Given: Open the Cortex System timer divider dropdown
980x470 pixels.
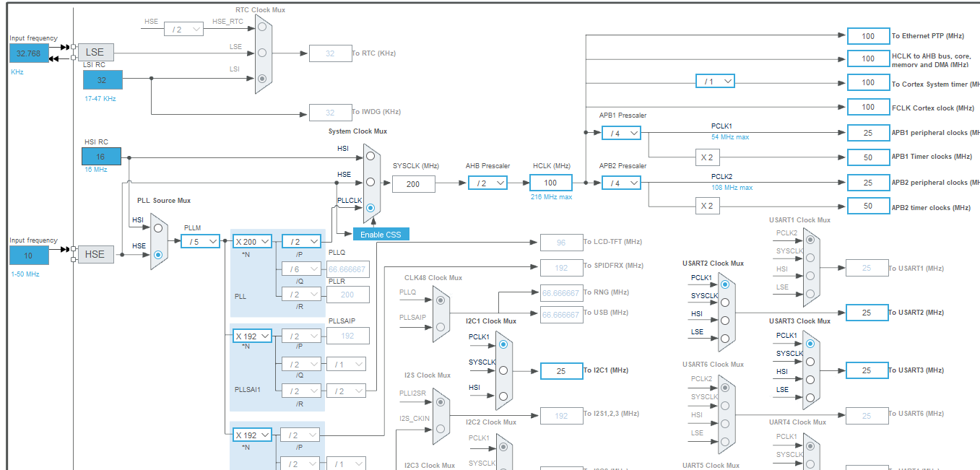Looking at the screenshot, I should [714, 81].
